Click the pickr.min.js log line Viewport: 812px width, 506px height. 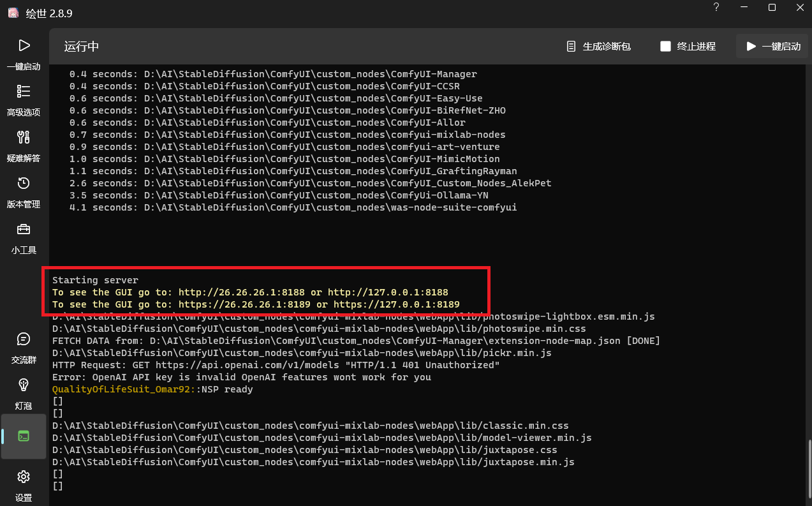click(x=302, y=353)
